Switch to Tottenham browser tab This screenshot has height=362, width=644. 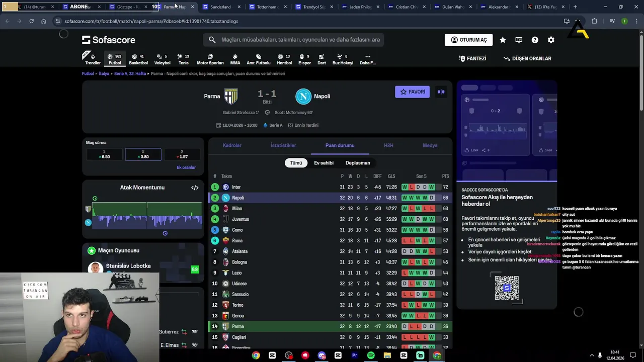pos(267,7)
